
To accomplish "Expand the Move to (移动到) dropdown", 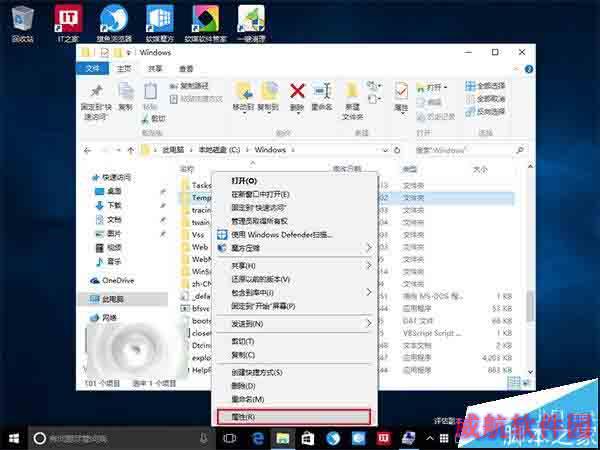I will pyautogui.click(x=244, y=111).
